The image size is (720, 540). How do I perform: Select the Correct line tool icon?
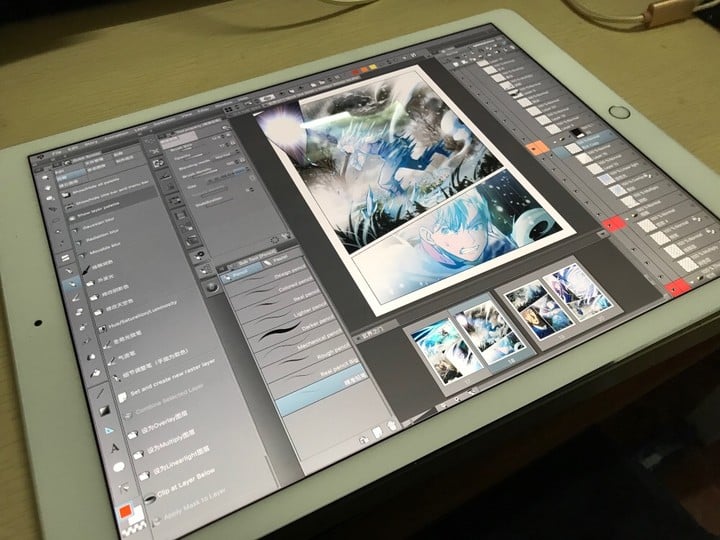tap(124, 488)
